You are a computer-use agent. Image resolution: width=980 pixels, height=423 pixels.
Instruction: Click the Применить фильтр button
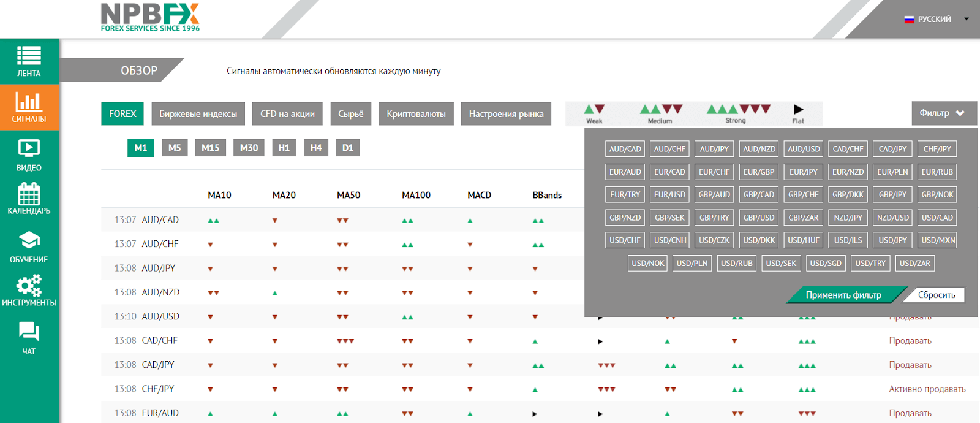[x=843, y=295]
